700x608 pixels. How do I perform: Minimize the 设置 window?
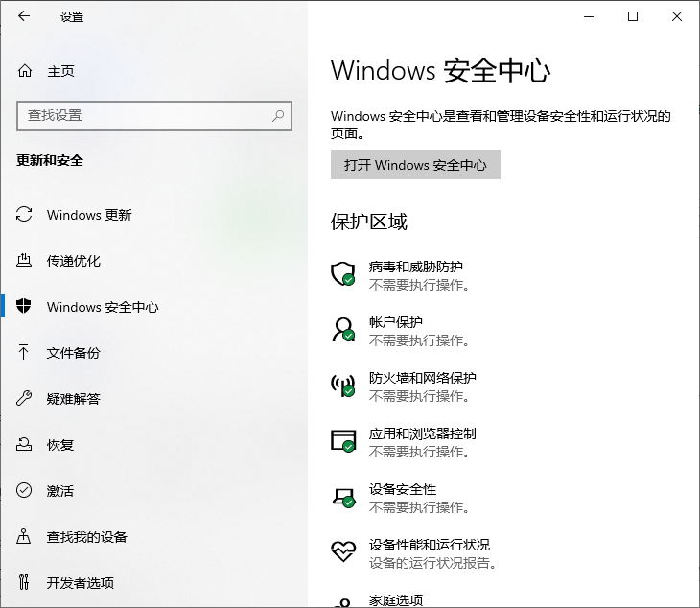tap(589, 16)
